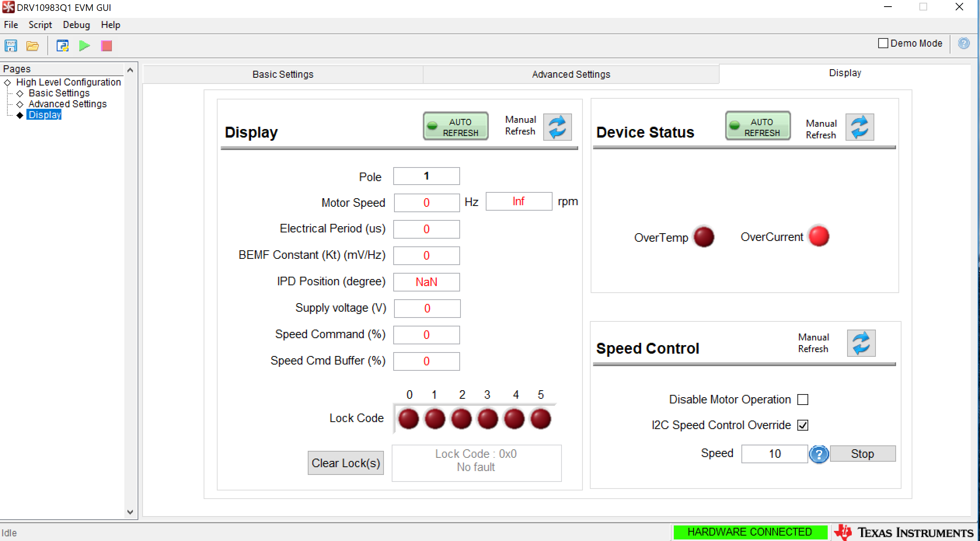980x541 pixels.
Task: Click Lock Code indicator 4
Action: (514, 419)
